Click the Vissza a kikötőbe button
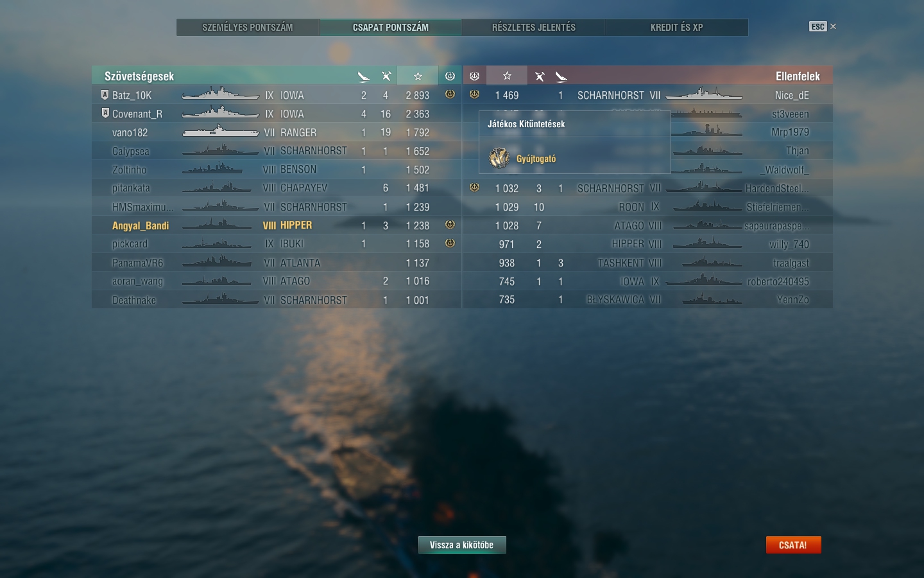This screenshot has width=924, height=578. pyautogui.click(x=462, y=545)
